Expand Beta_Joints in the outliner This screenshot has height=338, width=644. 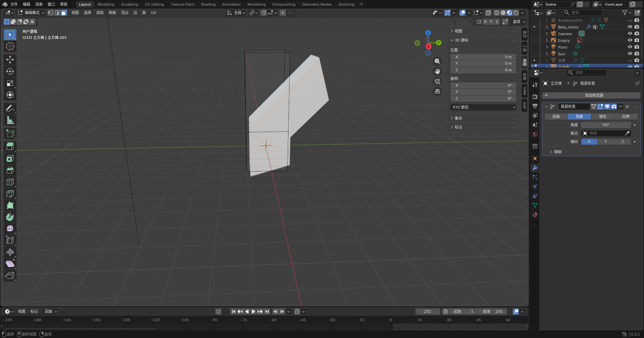click(x=547, y=27)
